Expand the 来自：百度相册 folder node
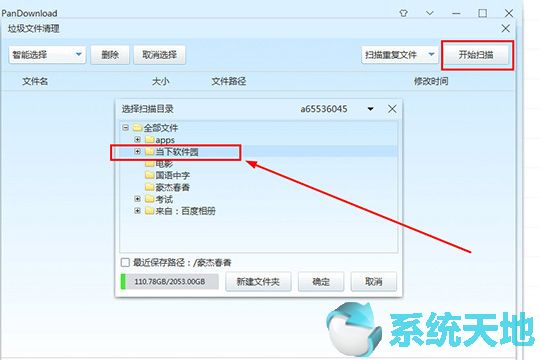Image resolution: width=540 pixels, height=360 pixels. click(x=137, y=210)
